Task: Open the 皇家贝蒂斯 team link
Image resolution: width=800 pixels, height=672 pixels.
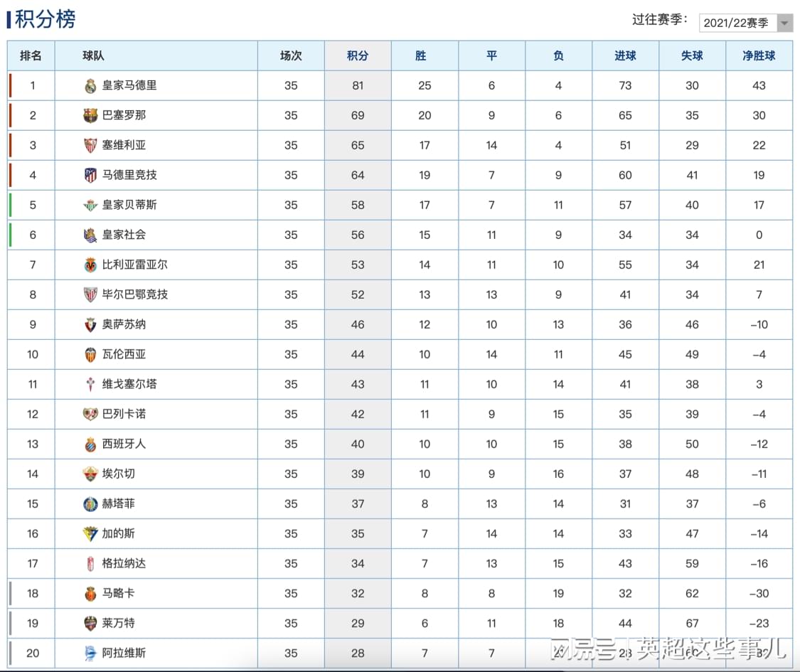Action: pyautogui.click(x=129, y=205)
